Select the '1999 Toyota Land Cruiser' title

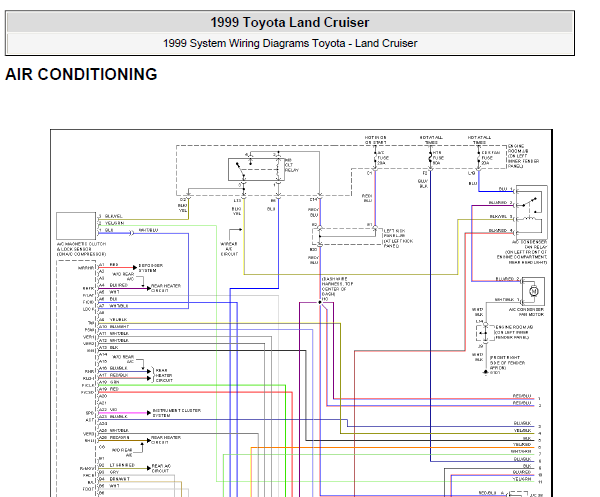[290, 22]
